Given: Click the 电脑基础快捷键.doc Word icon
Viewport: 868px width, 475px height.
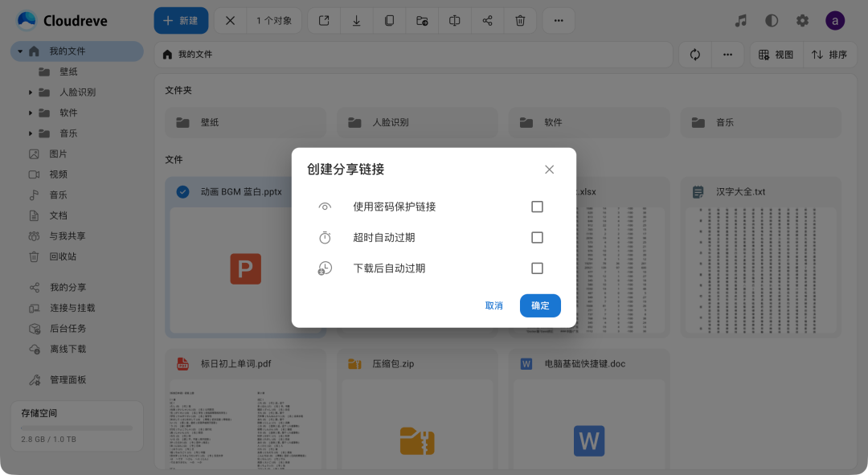Looking at the screenshot, I should tap(526, 364).
